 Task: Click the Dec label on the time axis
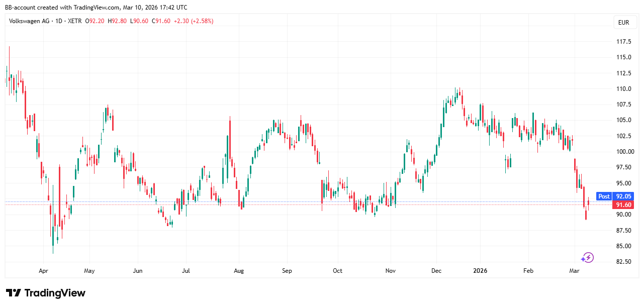click(x=436, y=271)
